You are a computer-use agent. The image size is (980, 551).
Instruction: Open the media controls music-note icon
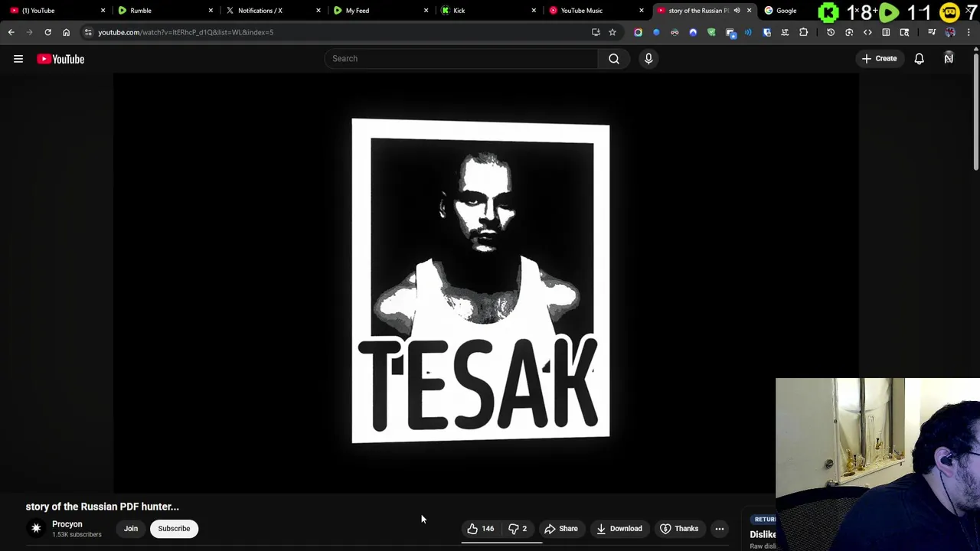[932, 32]
